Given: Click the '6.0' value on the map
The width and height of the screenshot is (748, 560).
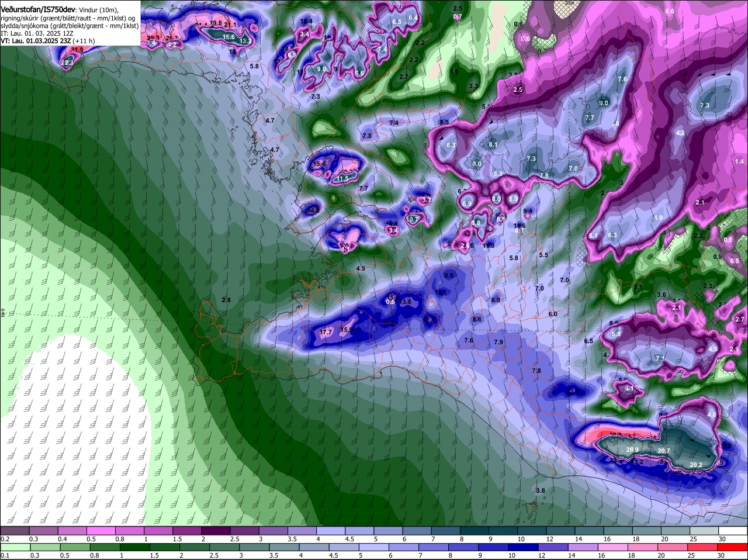Looking at the screenshot, I should click(553, 314).
